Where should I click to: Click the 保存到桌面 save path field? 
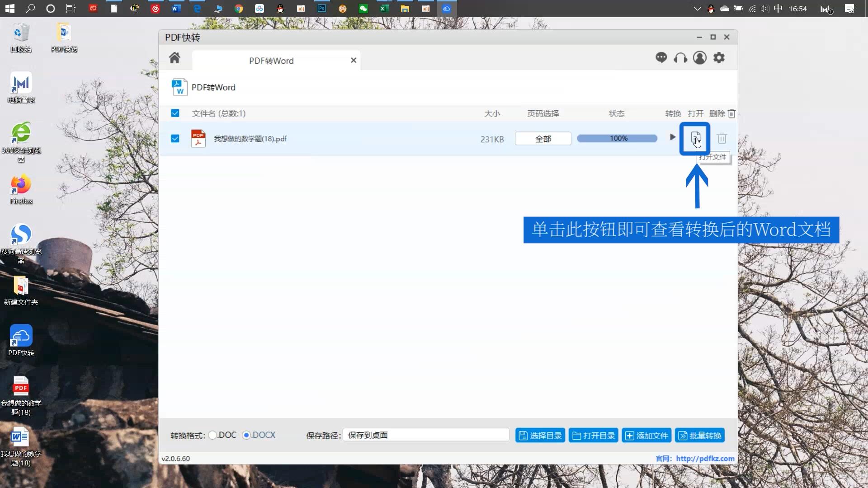(x=426, y=435)
